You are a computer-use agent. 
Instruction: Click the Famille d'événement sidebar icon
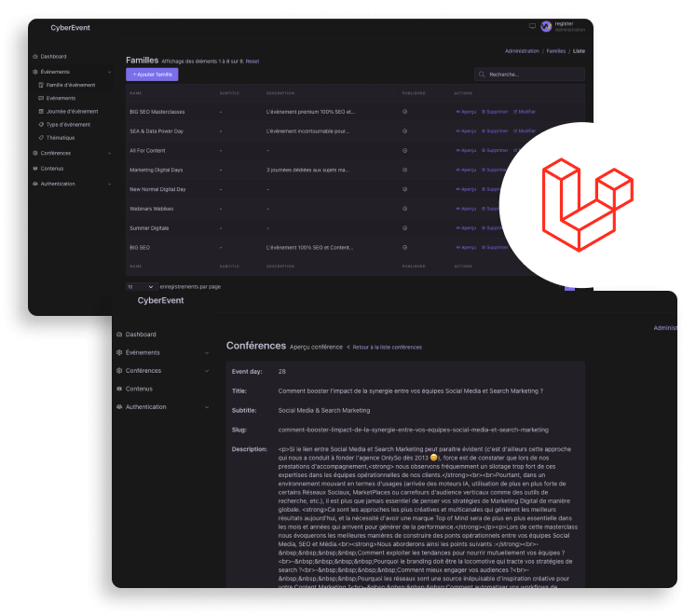(x=41, y=85)
